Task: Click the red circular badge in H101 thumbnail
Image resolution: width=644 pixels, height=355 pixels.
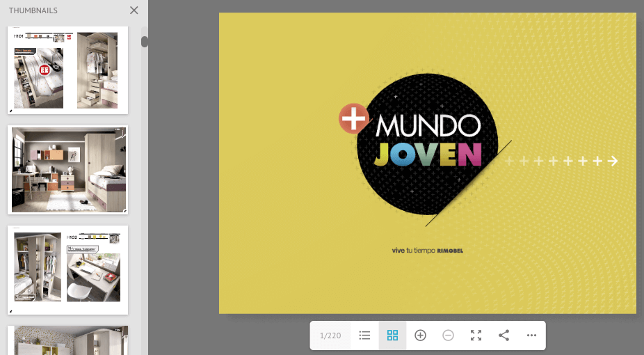Action: (x=45, y=70)
